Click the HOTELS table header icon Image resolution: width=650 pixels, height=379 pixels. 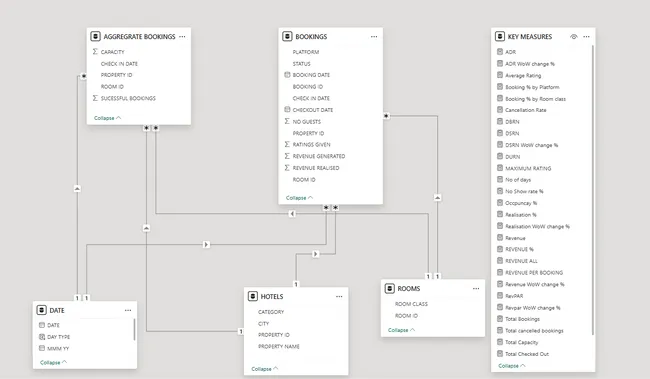point(253,296)
